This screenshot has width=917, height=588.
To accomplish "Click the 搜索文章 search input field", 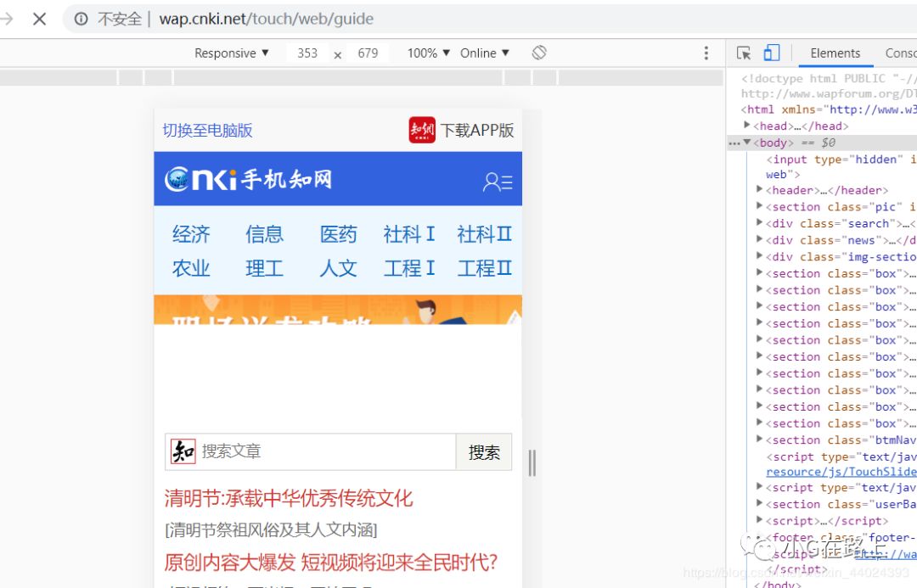I will (328, 451).
